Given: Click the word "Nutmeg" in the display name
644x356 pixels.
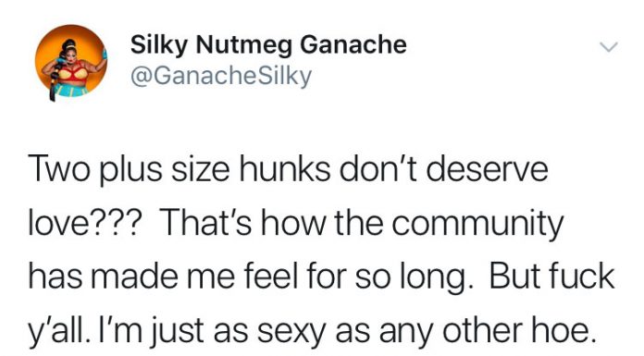Looking at the screenshot, I should 244,45.
